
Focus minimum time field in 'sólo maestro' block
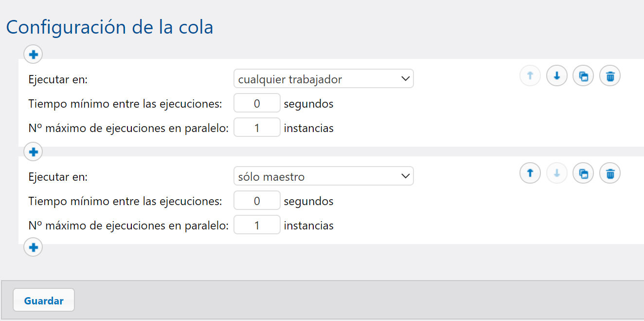click(x=257, y=201)
